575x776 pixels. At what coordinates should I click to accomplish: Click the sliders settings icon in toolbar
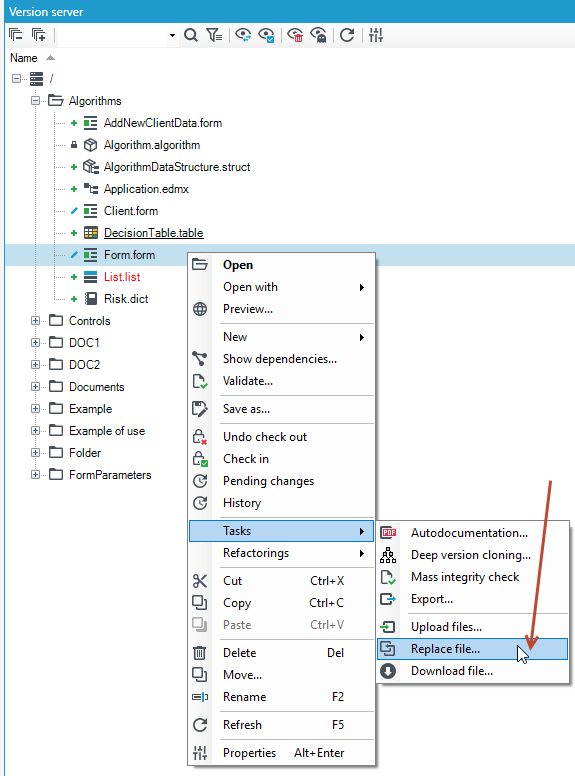pos(376,35)
